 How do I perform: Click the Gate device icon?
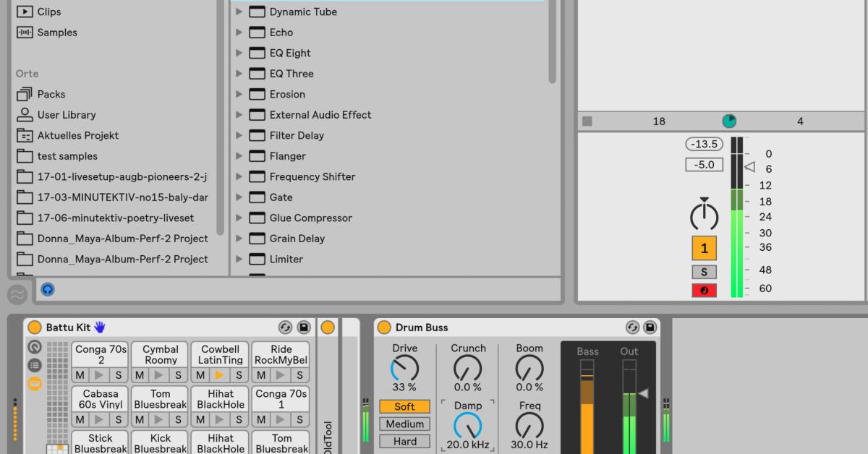pos(257,197)
